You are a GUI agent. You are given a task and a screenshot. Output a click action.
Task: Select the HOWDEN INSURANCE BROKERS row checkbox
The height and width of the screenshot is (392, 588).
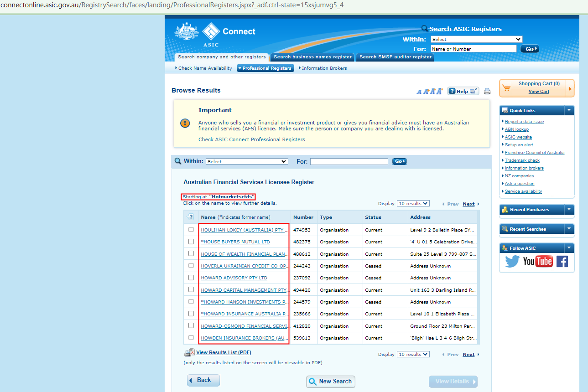[191, 338]
